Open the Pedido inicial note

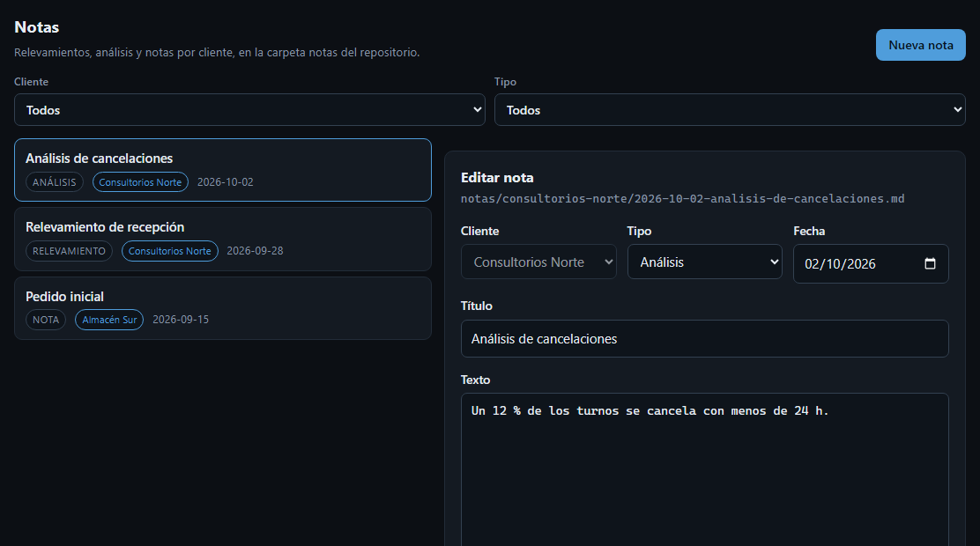tap(222, 308)
